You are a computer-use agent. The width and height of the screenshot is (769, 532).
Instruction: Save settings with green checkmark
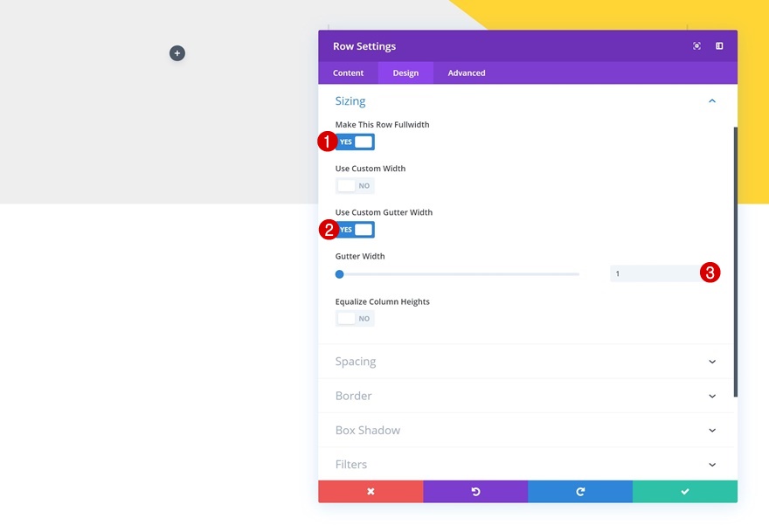685,491
